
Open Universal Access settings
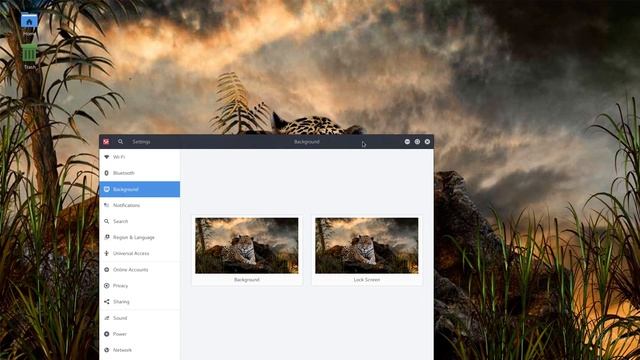pyautogui.click(x=140, y=253)
